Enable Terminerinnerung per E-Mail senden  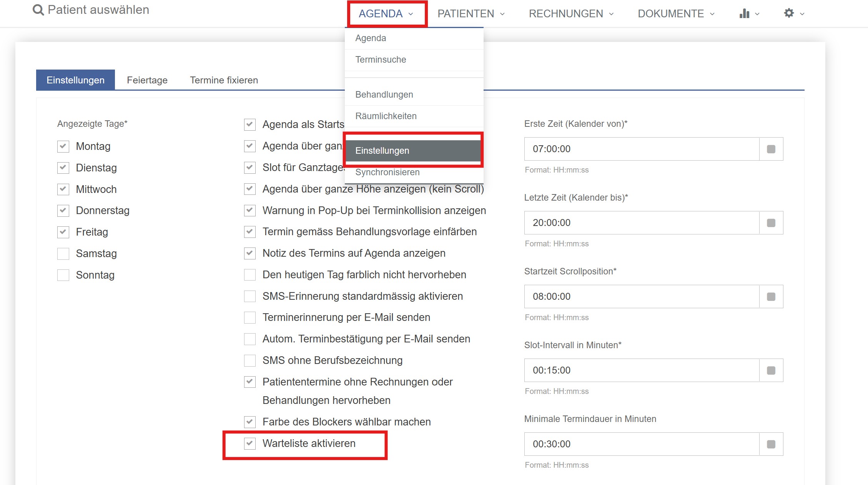[250, 317]
